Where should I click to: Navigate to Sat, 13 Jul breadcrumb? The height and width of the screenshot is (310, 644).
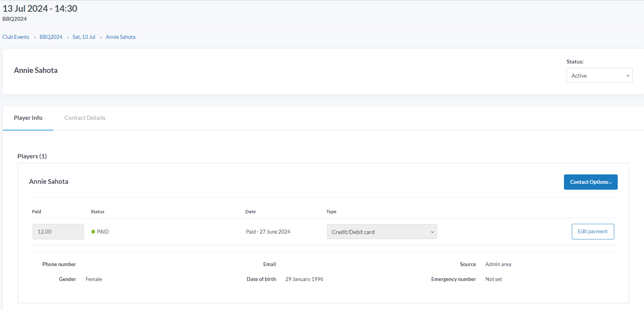click(84, 37)
